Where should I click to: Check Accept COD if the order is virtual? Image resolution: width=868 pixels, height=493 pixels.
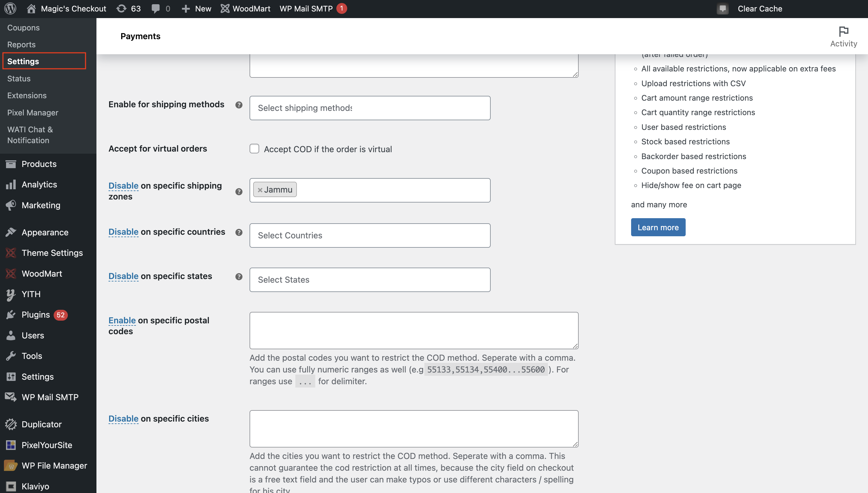254,149
